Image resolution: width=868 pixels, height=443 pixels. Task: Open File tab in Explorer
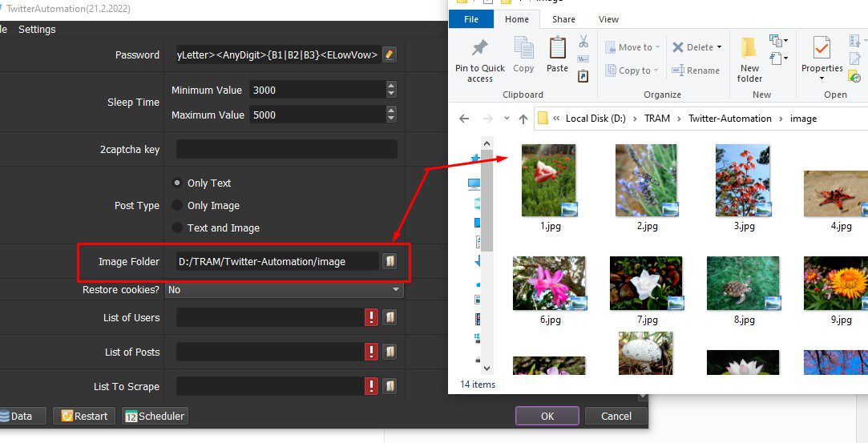coord(471,19)
